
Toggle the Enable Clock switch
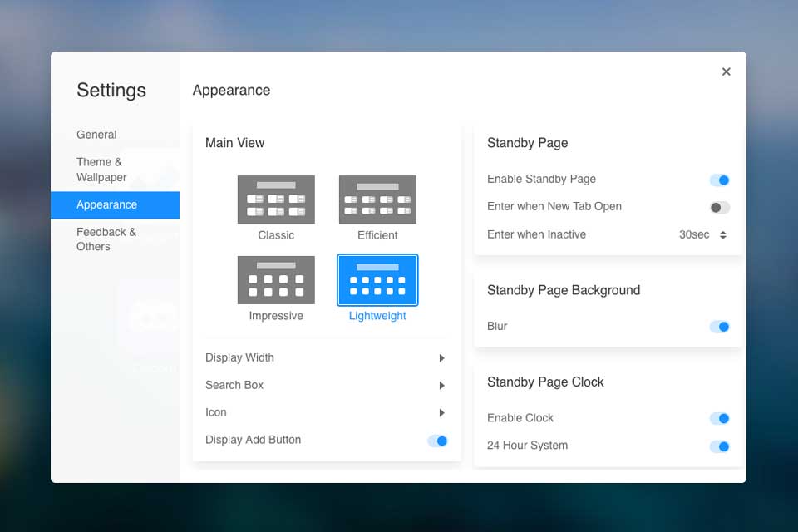click(720, 418)
